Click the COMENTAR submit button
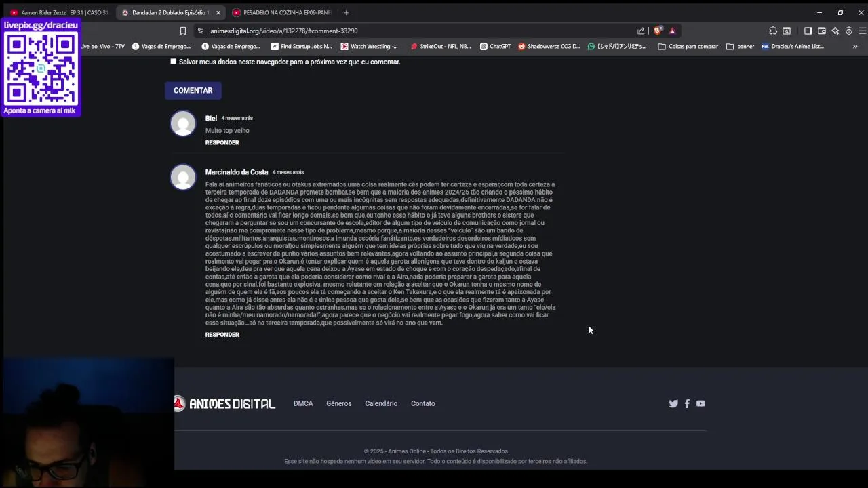 point(193,90)
